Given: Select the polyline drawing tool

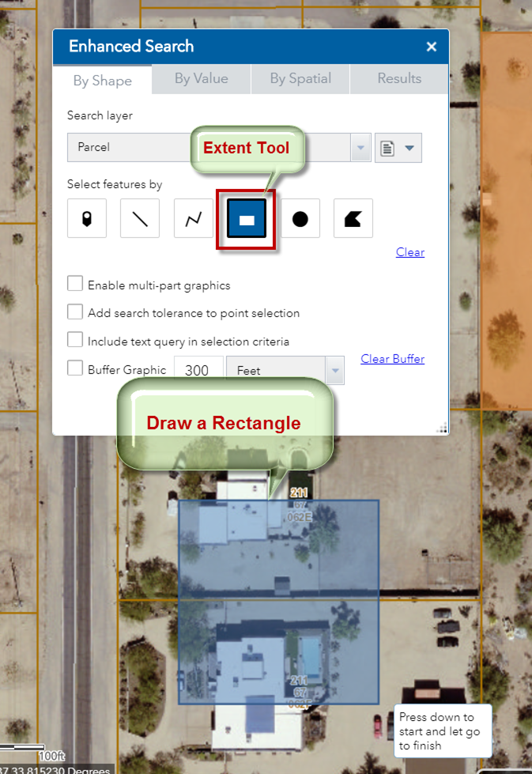Looking at the screenshot, I should [x=194, y=219].
